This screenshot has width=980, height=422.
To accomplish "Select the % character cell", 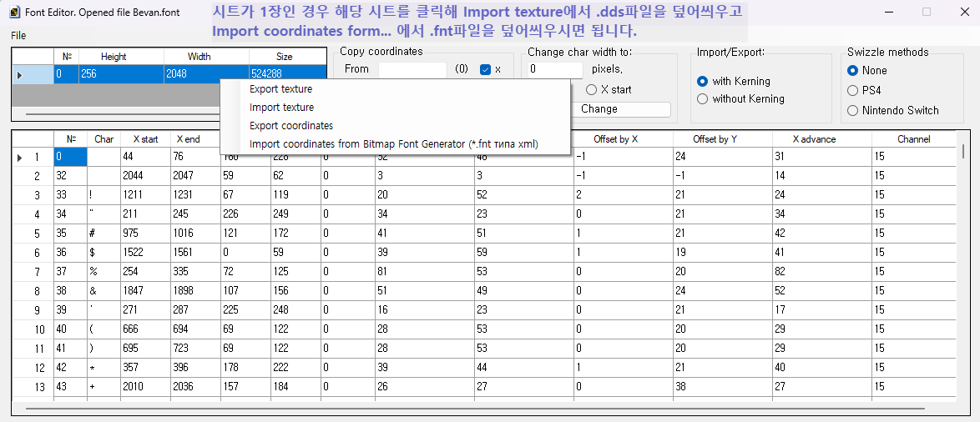I will tap(104, 272).
